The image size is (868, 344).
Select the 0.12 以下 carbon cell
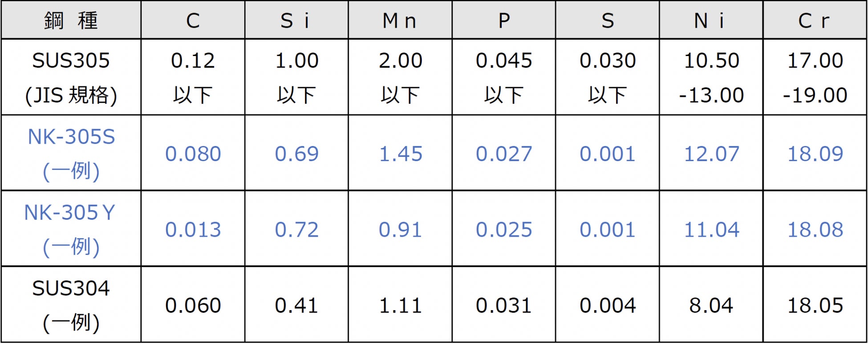(x=193, y=77)
